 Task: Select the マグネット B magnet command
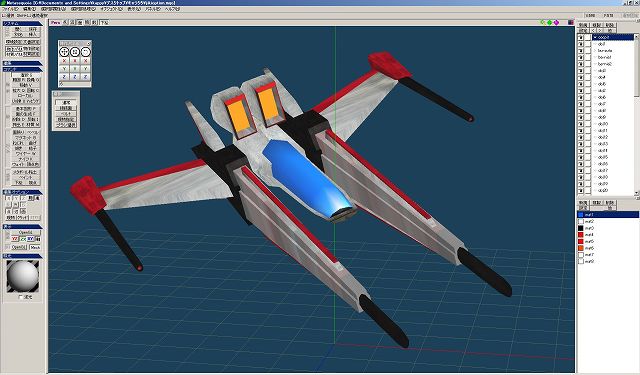pyautogui.click(x=25, y=138)
